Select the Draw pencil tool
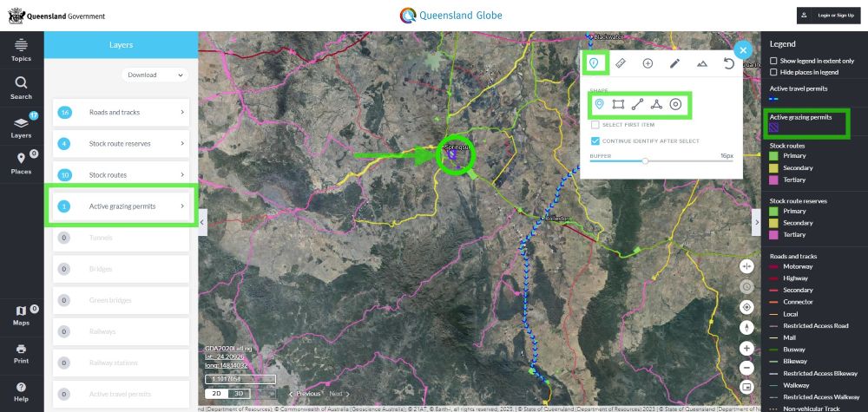The width and height of the screenshot is (868, 412). pyautogui.click(x=674, y=63)
